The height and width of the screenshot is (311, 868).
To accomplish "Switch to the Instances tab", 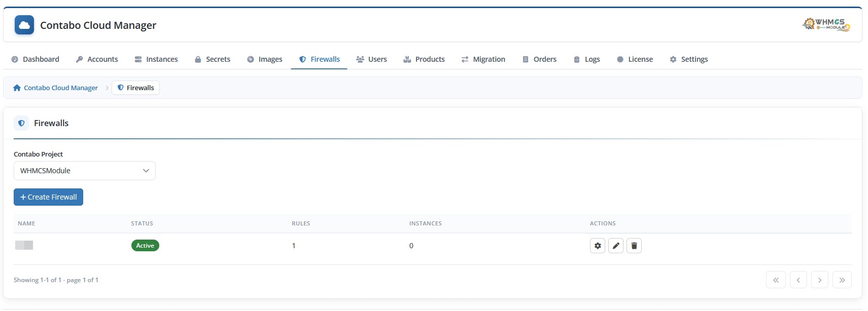I will (156, 59).
